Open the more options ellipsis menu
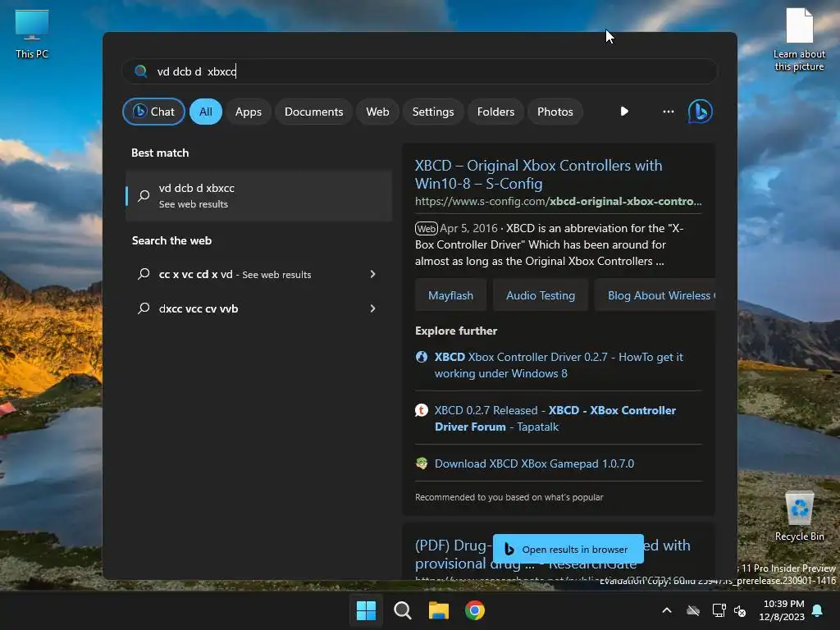This screenshot has width=840, height=630. [668, 112]
